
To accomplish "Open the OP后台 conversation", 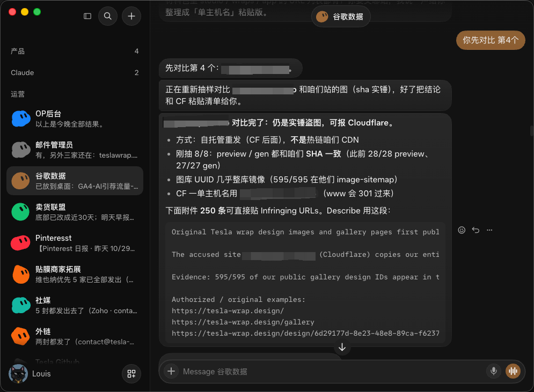I will click(x=75, y=119).
